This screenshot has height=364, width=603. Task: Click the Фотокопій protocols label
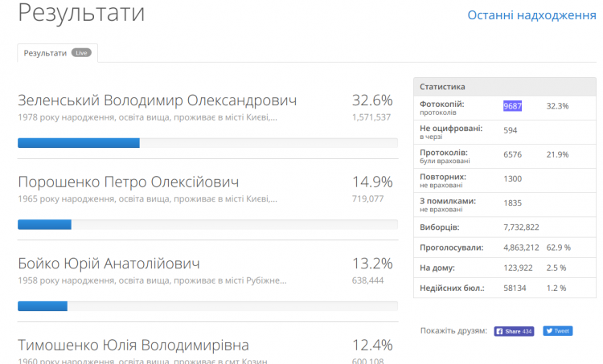442,104
